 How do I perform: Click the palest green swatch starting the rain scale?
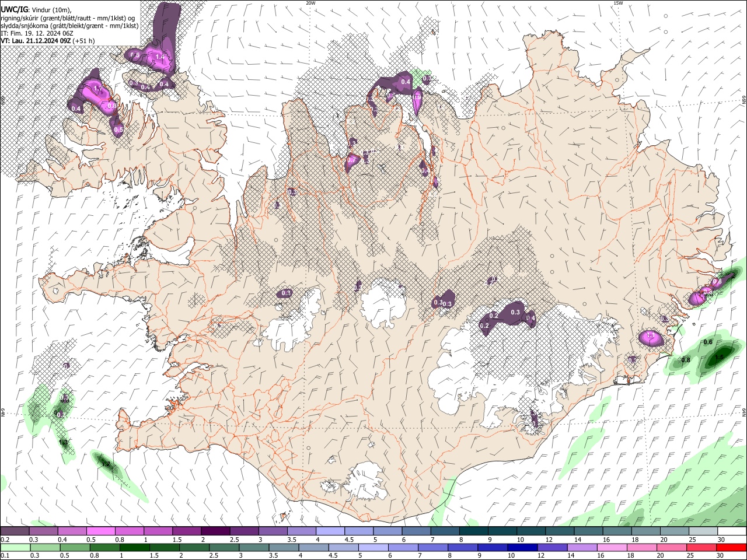pyautogui.click(x=15, y=548)
